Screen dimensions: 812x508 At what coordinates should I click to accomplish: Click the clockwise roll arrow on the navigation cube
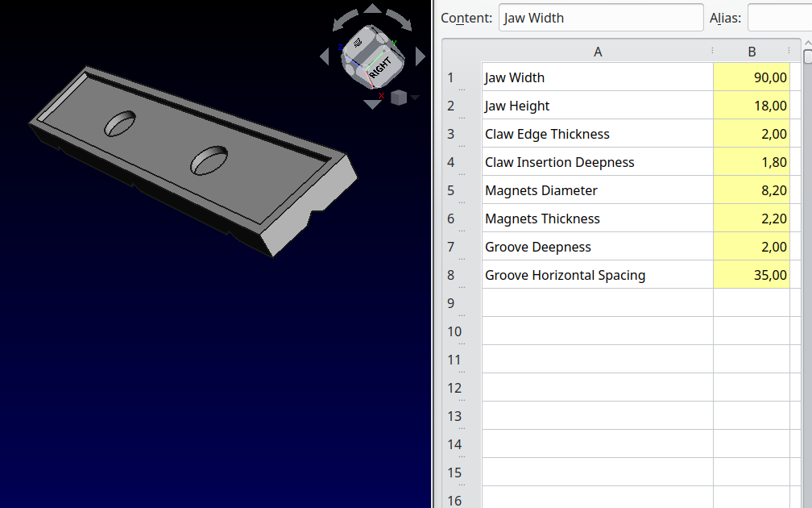(400, 20)
